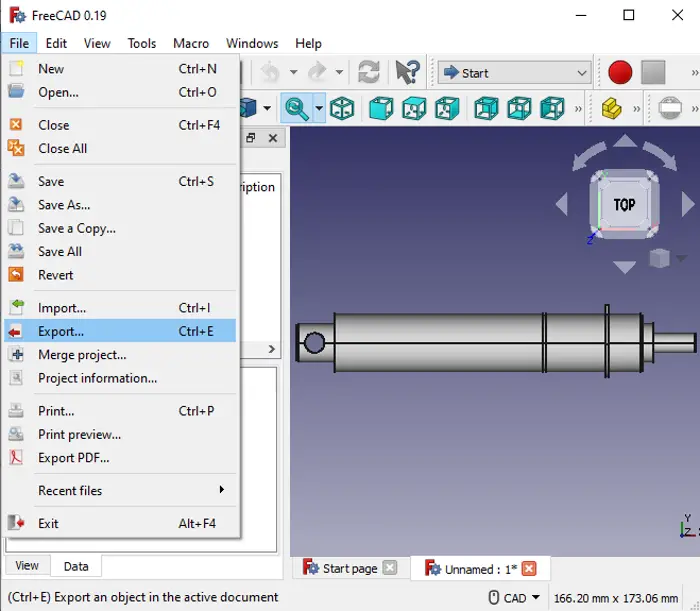Click the Close All menu entry
Screen dimensions: 700x611
(121, 148)
